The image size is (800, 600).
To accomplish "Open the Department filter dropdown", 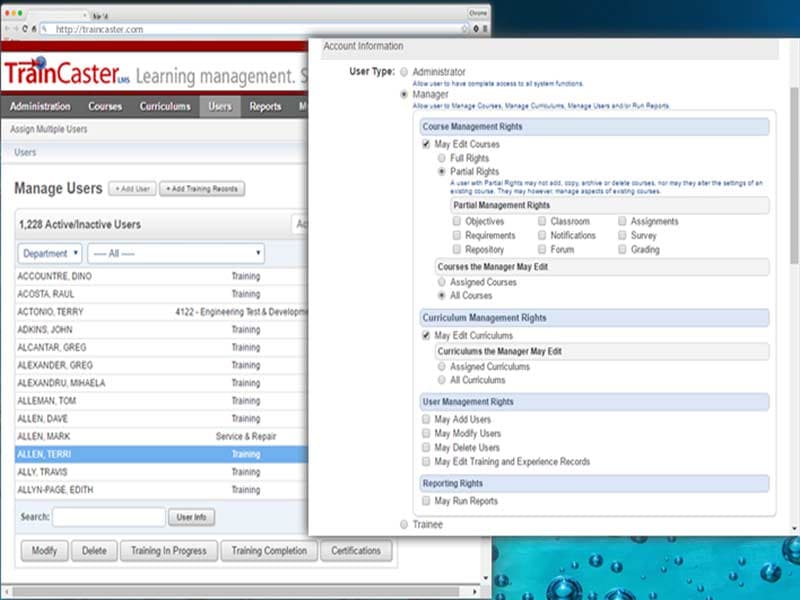I will (50, 254).
